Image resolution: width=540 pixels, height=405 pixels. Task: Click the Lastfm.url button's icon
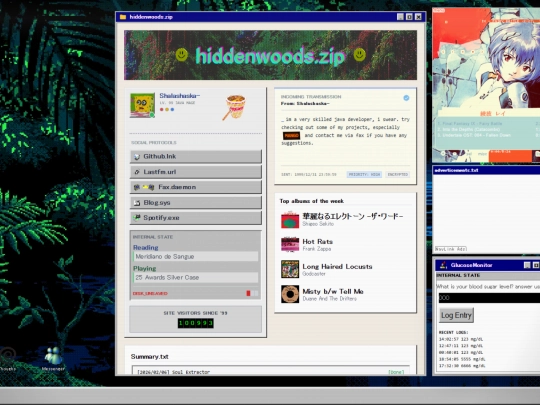click(137, 172)
